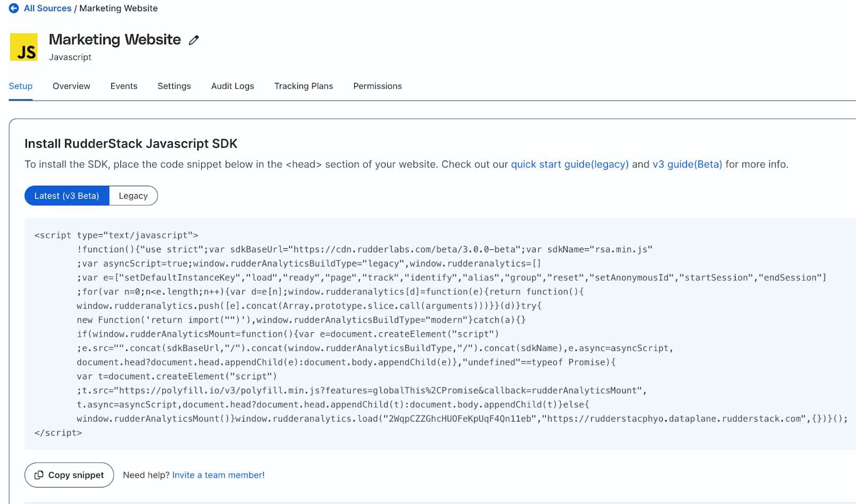Open the All Sources breadcrumb link

coord(48,9)
